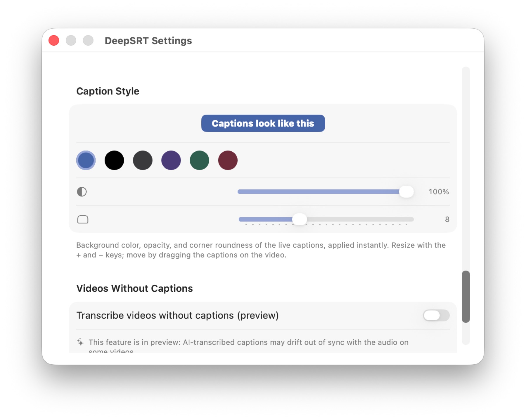
Task: Click the sparkle icon beside preview notice
Action: 80,342
